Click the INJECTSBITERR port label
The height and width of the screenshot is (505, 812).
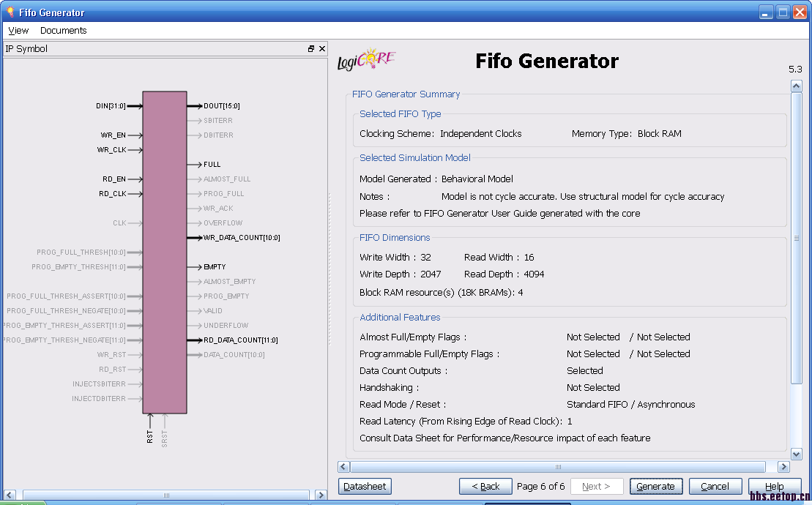point(99,384)
